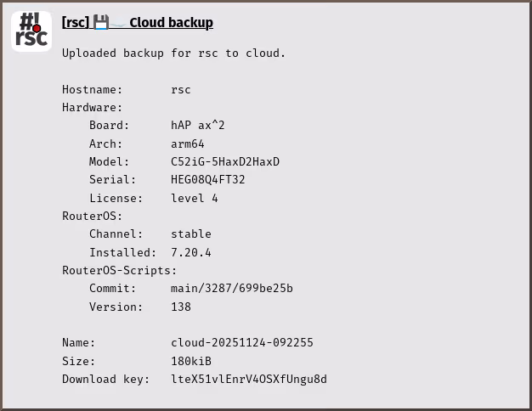532x411 pixels.
Task: Click the serial number "HEG08Q4FT32"
Action: 208,180
